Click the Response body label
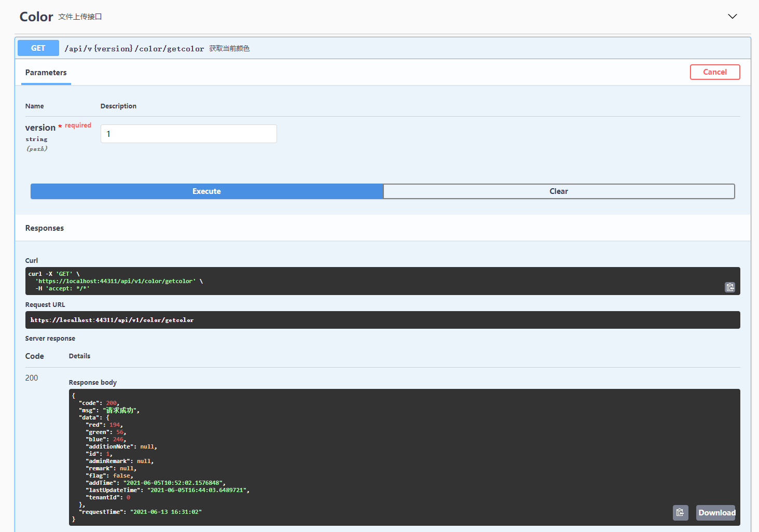 (93, 383)
